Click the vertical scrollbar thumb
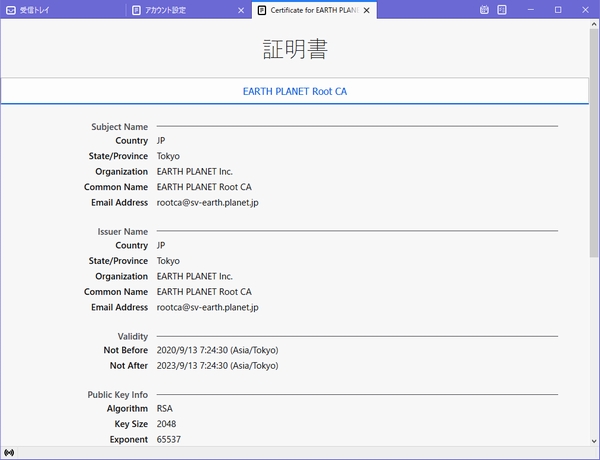Image resolution: width=600 pixels, height=460 pixels. [594, 143]
